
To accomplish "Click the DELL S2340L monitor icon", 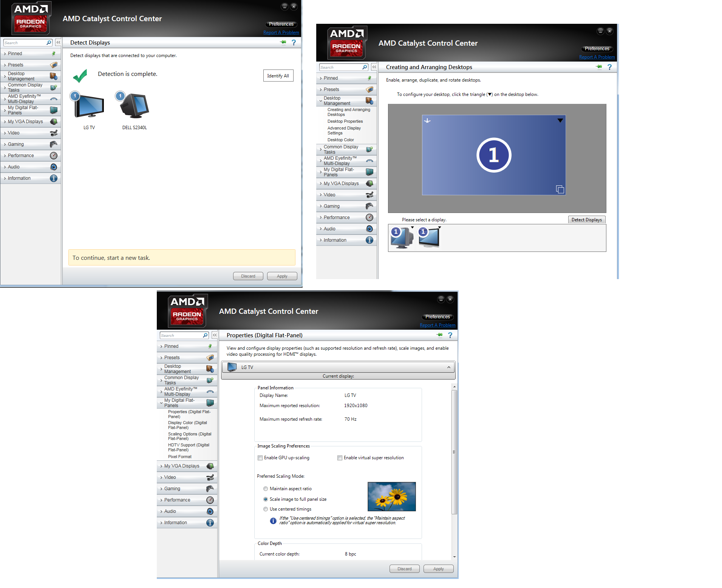I will pos(134,106).
